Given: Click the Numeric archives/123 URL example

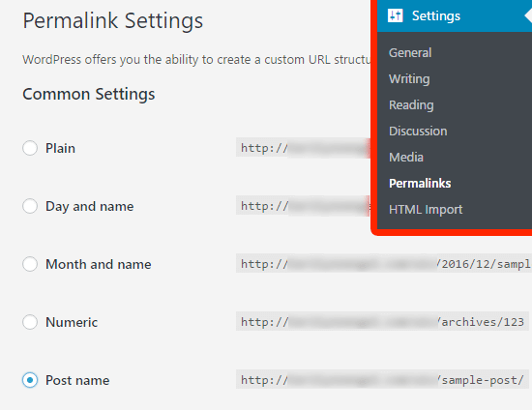Looking at the screenshot, I should pos(382,321).
